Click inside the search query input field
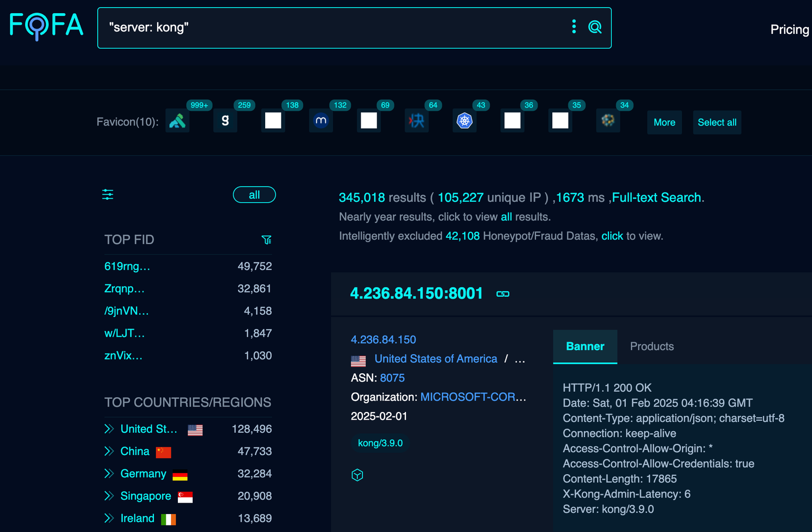This screenshot has width=812, height=532. click(327, 27)
